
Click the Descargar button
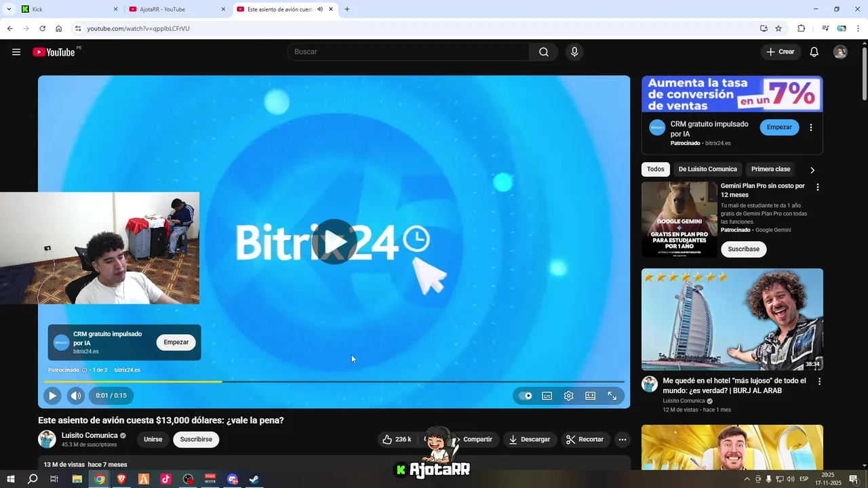point(530,439)
